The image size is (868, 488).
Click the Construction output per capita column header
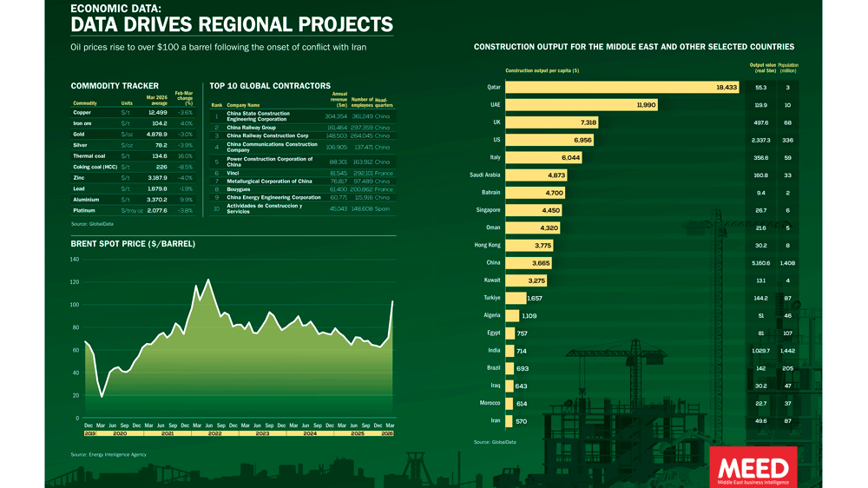click(x=542, y=70)
